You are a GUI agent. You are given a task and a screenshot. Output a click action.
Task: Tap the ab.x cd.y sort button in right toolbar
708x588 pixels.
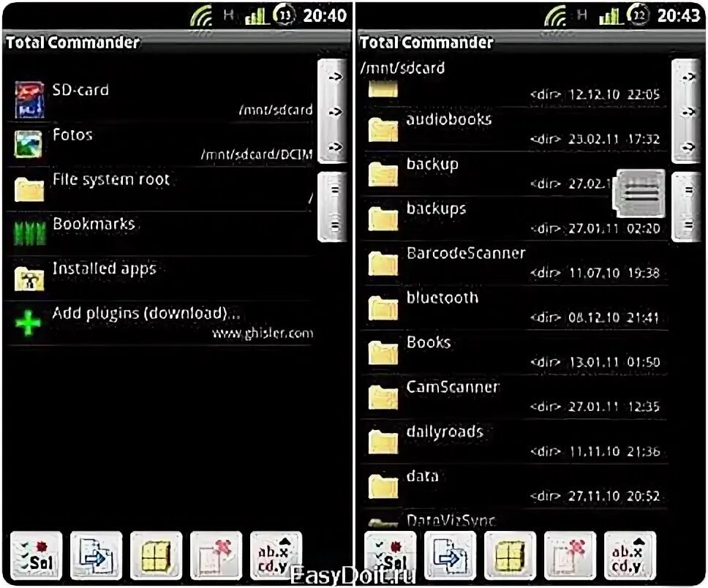tap(630, 556)
